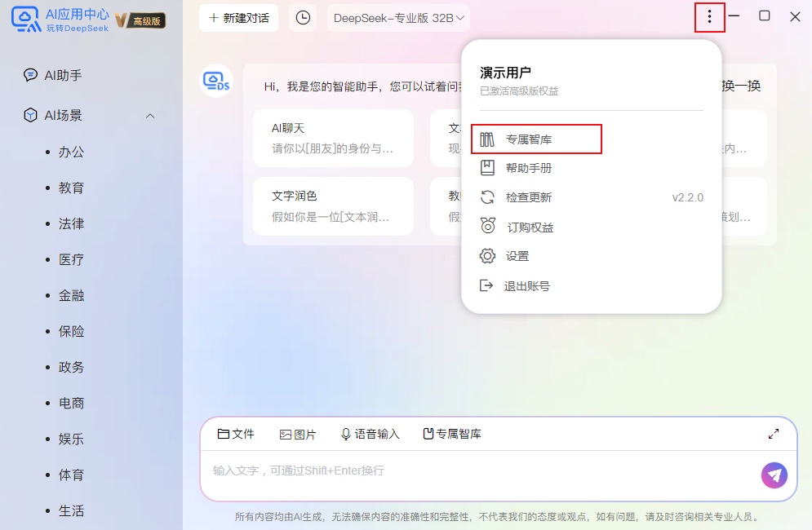
Task: Open the three-dot more options menu
Action: (x=709, y=17)
